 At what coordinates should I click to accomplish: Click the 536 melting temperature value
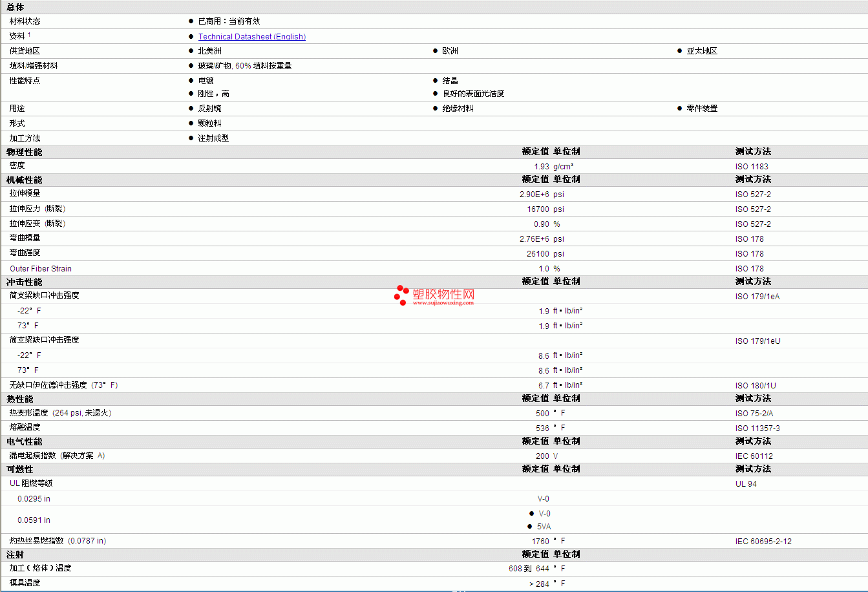pos(543,428)
